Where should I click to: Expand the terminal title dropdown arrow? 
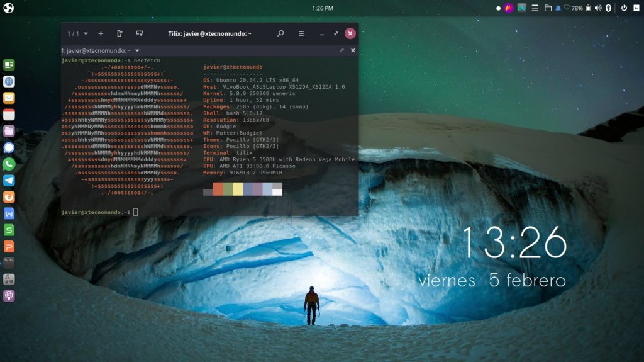tap(137, 50)
